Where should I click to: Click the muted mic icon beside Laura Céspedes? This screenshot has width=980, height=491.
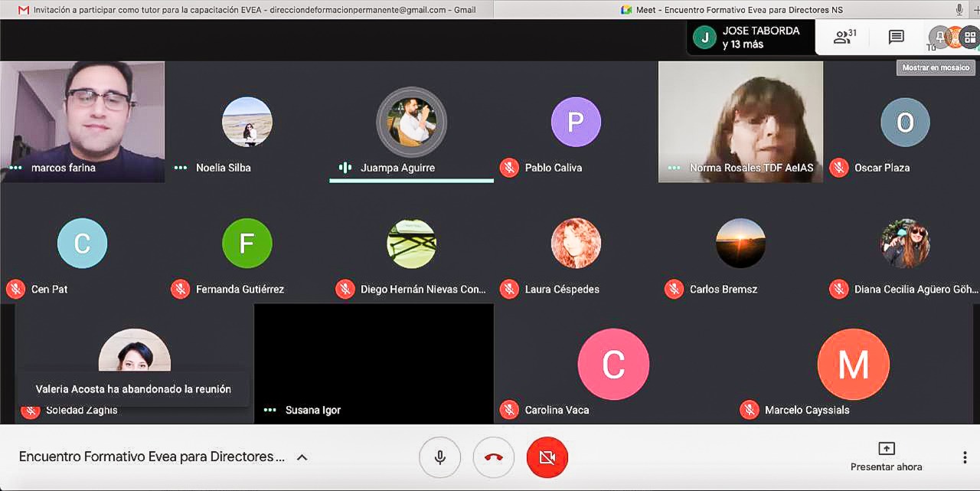point(509,290)
